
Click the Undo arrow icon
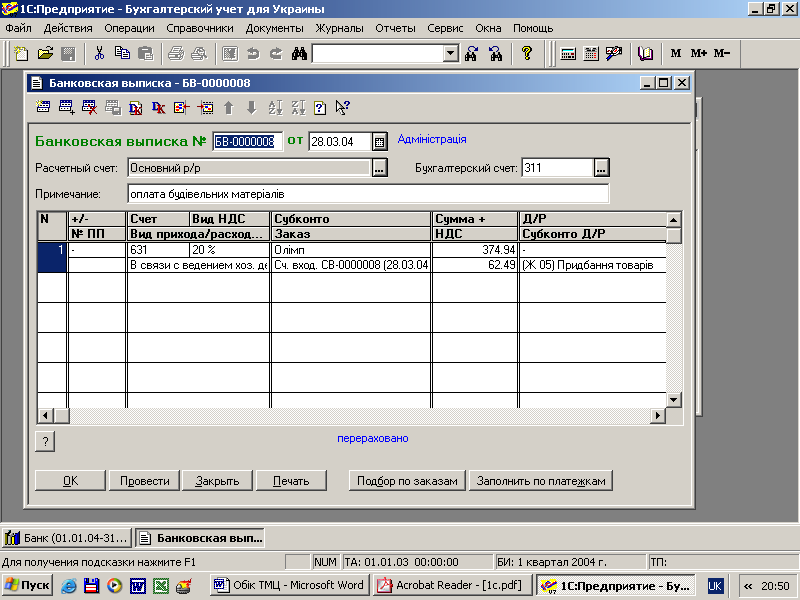pyautogui.click(x=253, y=53)
